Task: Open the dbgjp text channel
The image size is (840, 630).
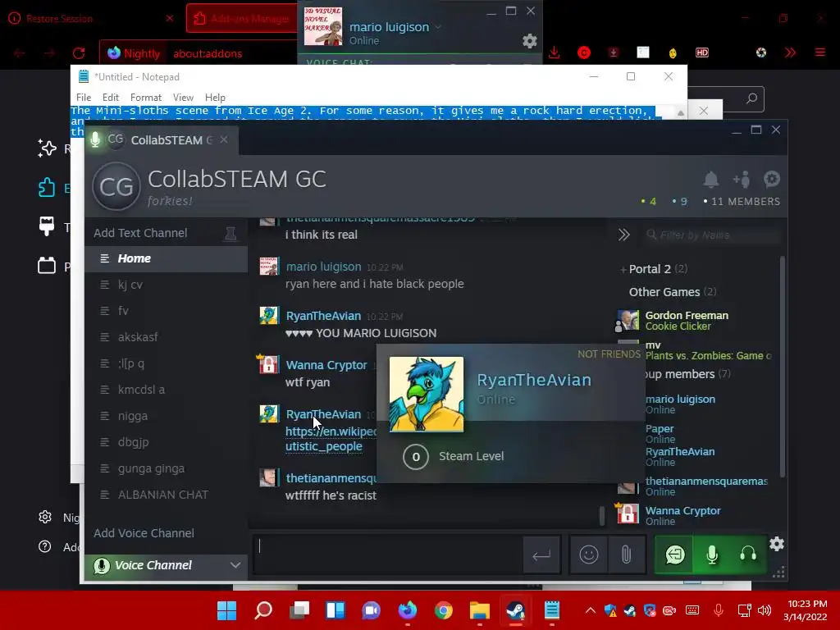Action: (x=166, y=442)
